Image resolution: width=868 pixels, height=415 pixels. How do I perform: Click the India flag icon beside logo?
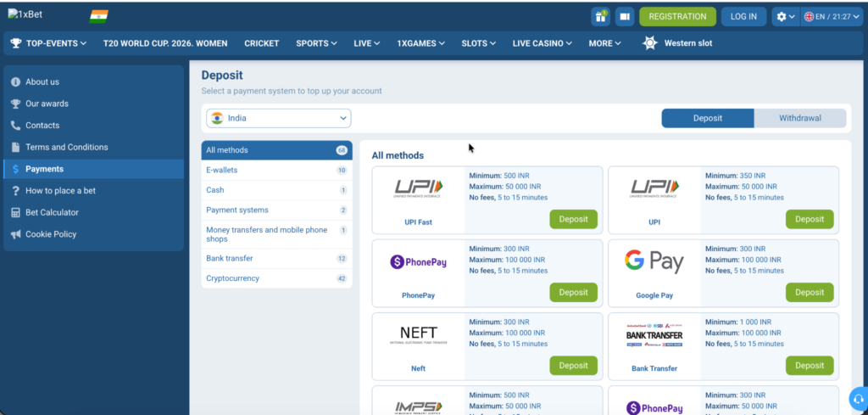click(98, 17)
